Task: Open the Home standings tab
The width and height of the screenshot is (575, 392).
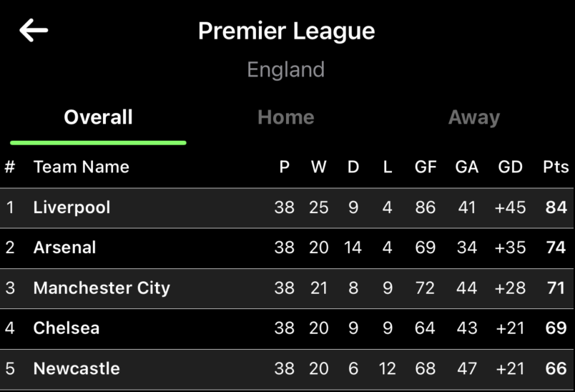Action: (x=285, y=117)
